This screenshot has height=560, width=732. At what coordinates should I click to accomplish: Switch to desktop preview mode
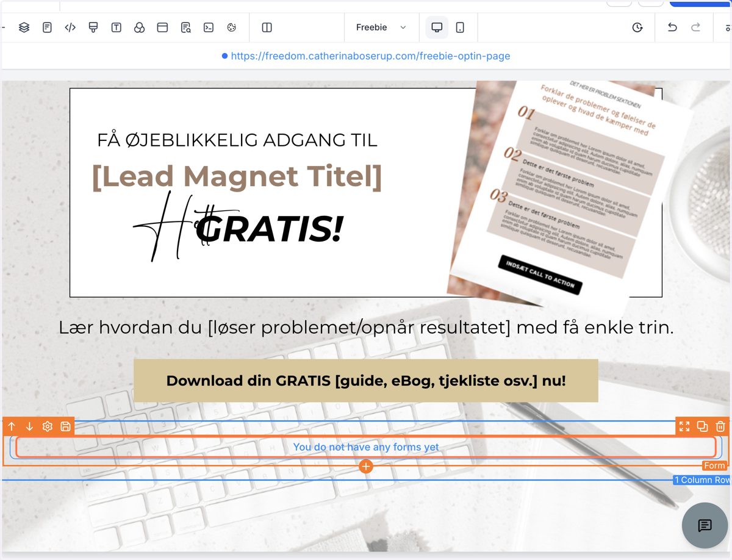coord(437,27)
